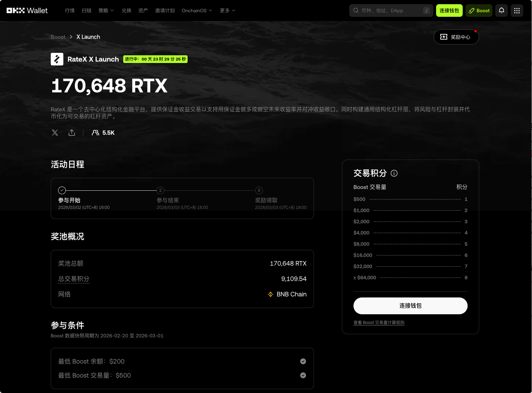View the 5.5K participants list
Viewport: 532px width, 393px height.
(103, 133)
